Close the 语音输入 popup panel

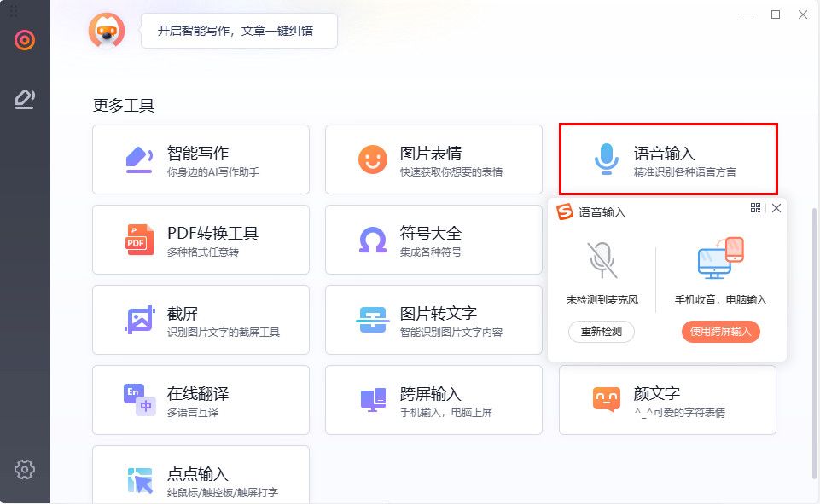pos(776,208)
